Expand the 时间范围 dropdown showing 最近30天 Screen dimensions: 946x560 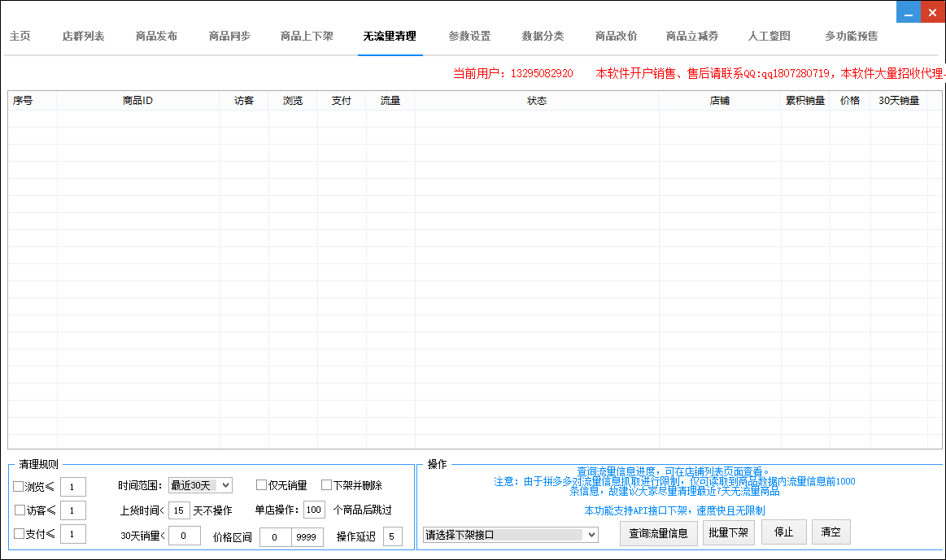click(x=200, y=485)
